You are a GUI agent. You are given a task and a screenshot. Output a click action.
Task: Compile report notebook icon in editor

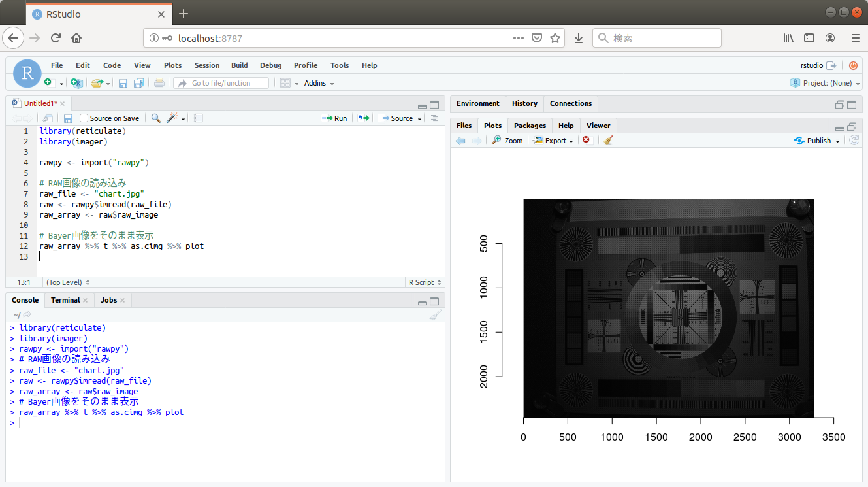199,118
